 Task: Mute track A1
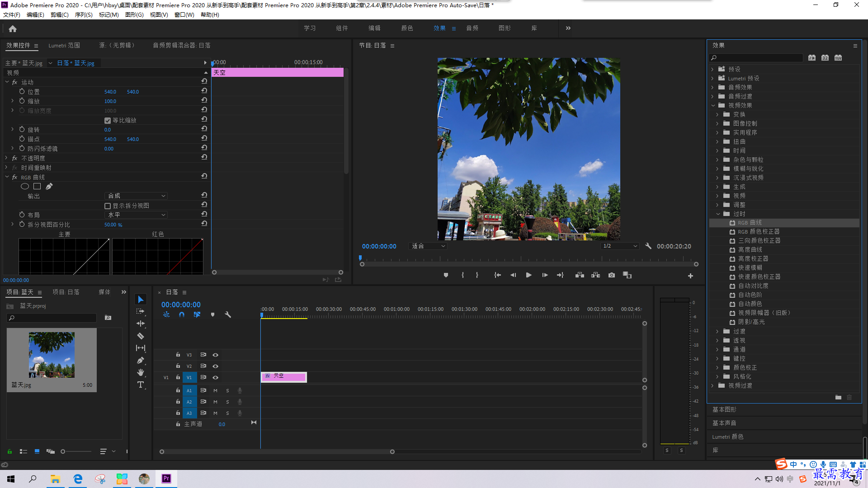[x=215, y=391]
